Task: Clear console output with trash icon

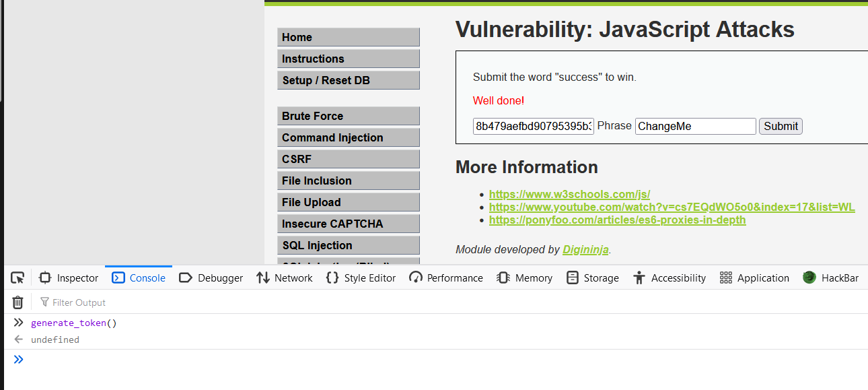Action: click(18, 302)
